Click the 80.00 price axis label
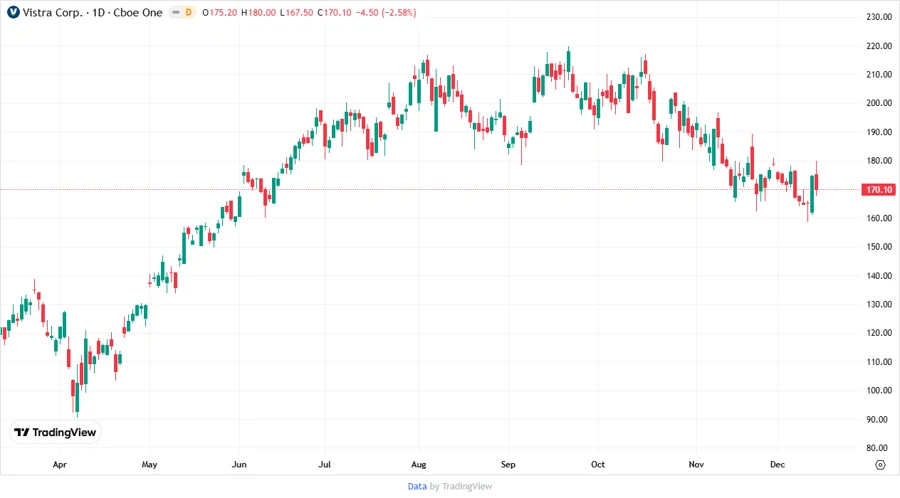 pyautogui.click(x=879, y=448)
